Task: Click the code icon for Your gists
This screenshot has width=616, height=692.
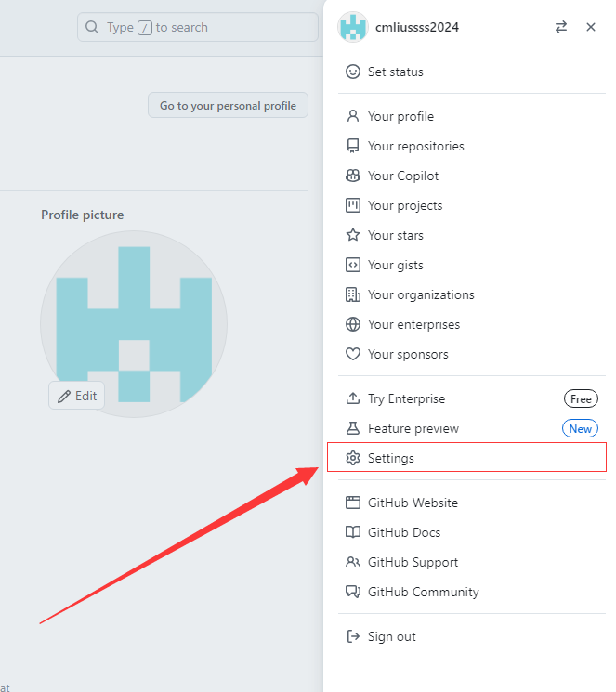Action: tap(352, 265)
